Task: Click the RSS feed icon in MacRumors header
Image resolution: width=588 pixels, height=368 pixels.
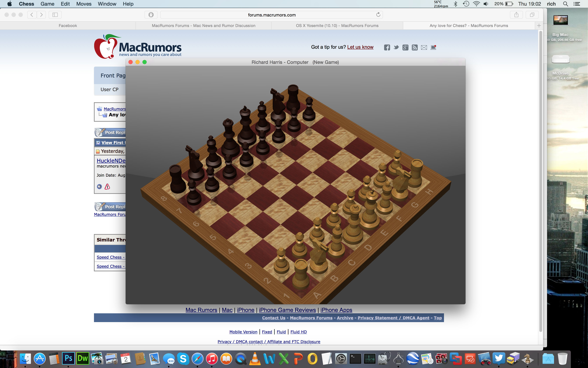Action: click(x=415, y=47)
